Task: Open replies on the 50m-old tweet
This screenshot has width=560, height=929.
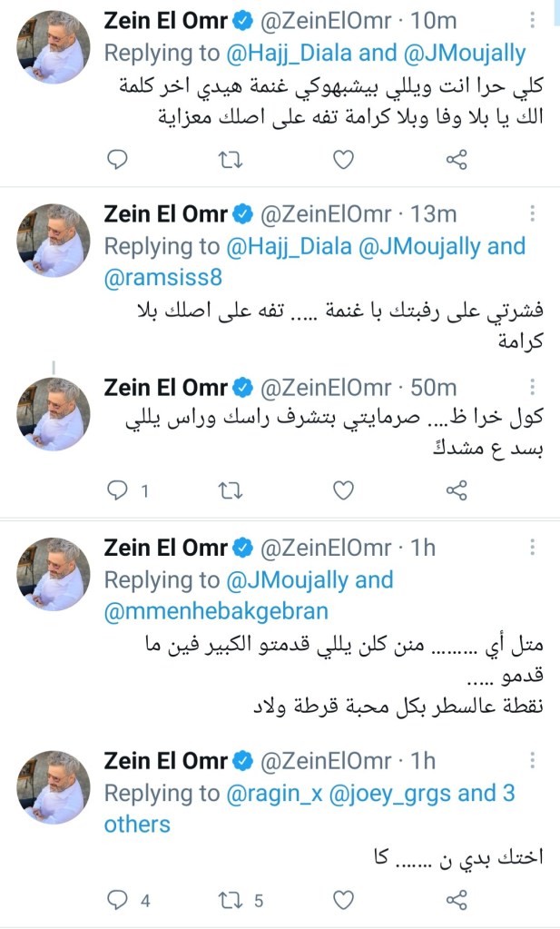Action: (x=117, y=490)
